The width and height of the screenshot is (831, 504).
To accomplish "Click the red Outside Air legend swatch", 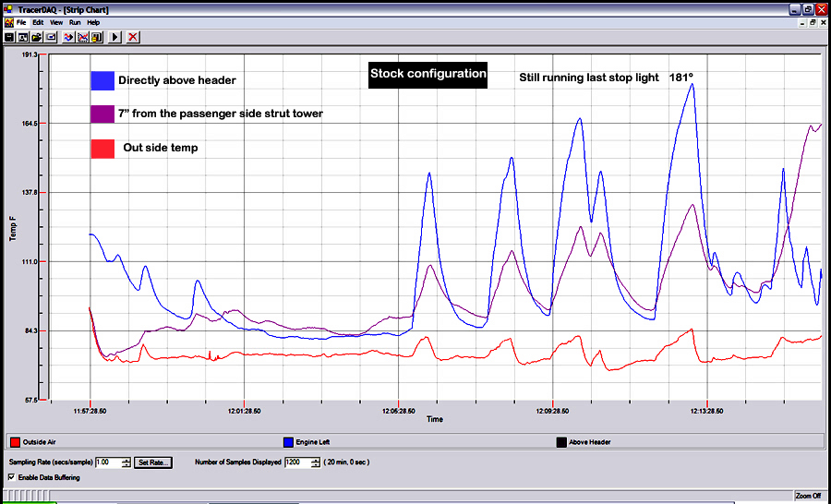I will [15, 441].
